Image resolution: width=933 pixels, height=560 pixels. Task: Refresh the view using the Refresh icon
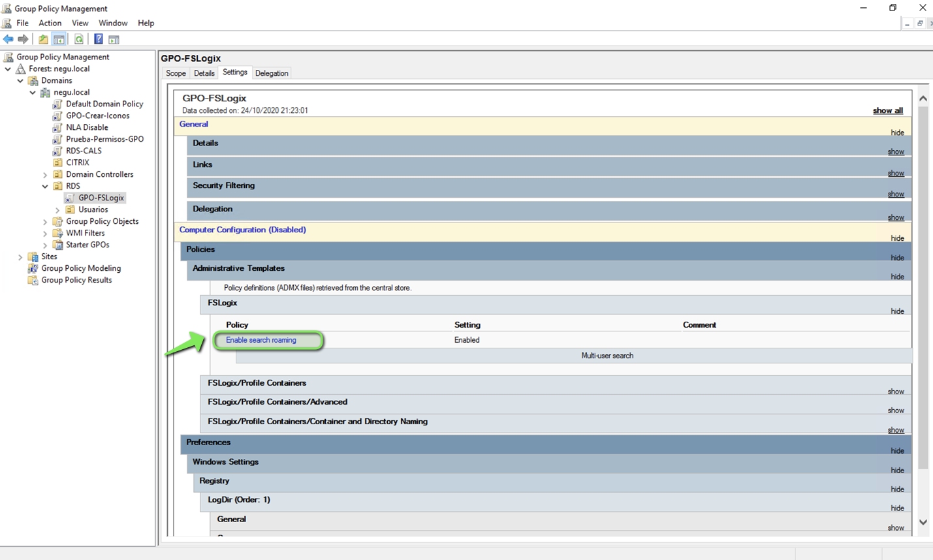78,39
